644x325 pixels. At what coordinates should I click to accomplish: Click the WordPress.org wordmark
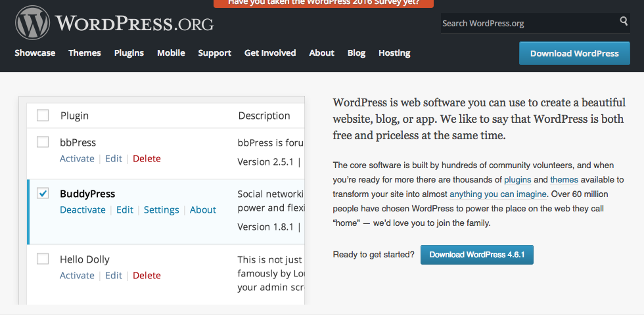click(134, 24)
